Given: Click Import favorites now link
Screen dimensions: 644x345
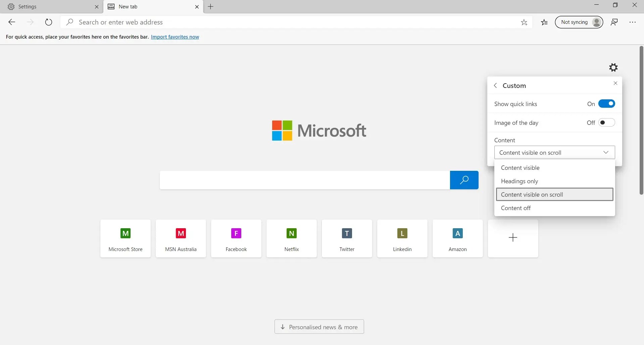Looking at the screenshot, I should 175,37.
